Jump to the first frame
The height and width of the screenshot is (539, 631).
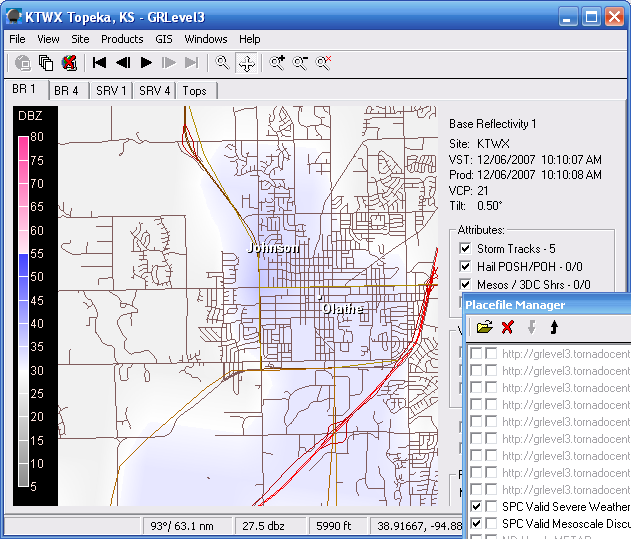click(x=99, y=63)
